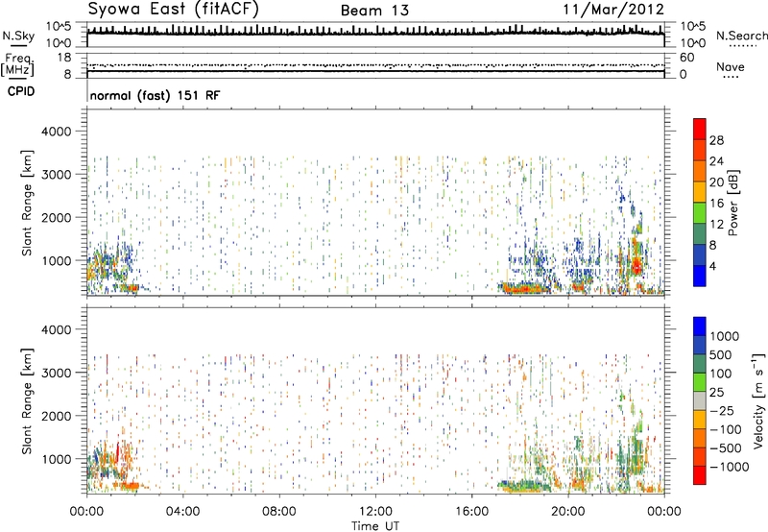Click the '16:00' time axis tick label
768x532 pixels.
click(x=471, y=512)
